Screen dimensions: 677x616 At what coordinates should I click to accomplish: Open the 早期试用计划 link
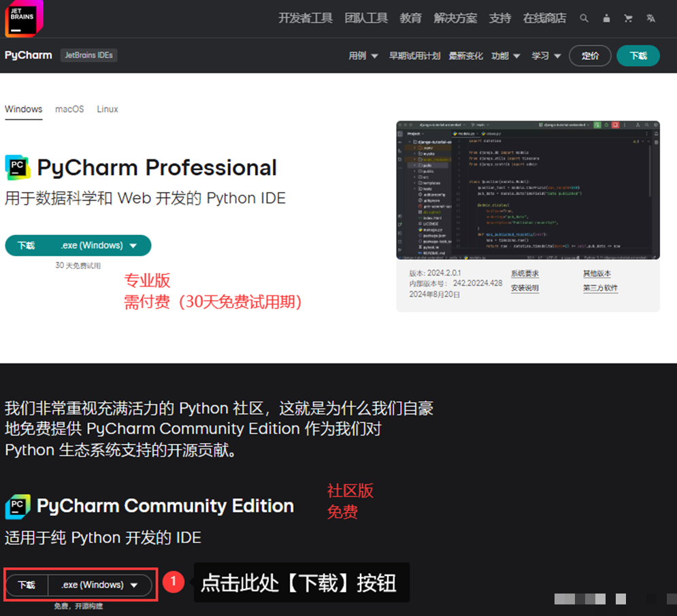tap(414, 56)
